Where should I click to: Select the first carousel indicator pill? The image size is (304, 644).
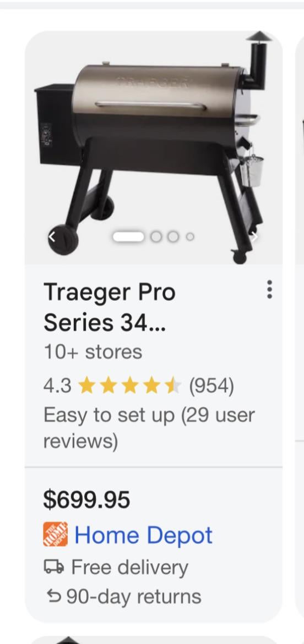coord(129,236)
